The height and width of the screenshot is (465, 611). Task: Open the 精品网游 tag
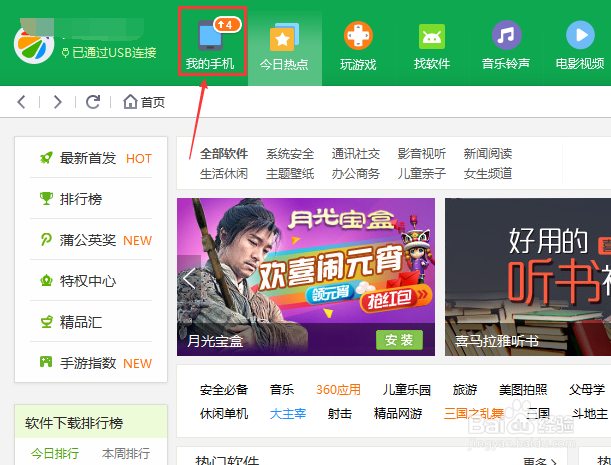398,414
